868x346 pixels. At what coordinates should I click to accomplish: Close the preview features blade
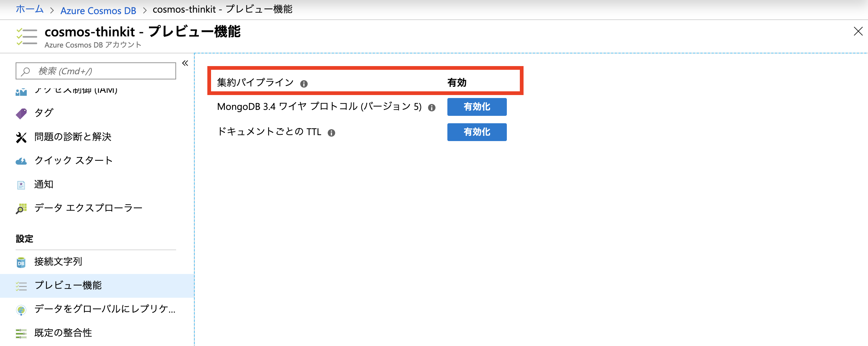(858, 31)
